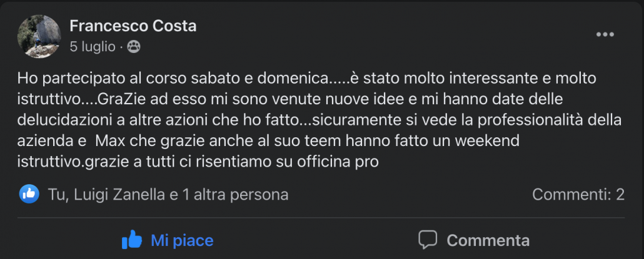Click the speech bubble icon beside Commenta

pos(428,240)
